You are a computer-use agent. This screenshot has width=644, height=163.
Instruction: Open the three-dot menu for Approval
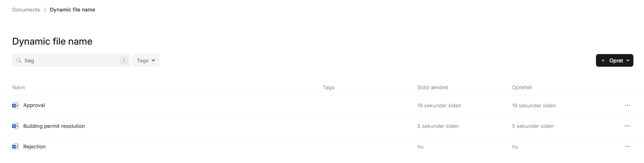(x=627, y=105)
